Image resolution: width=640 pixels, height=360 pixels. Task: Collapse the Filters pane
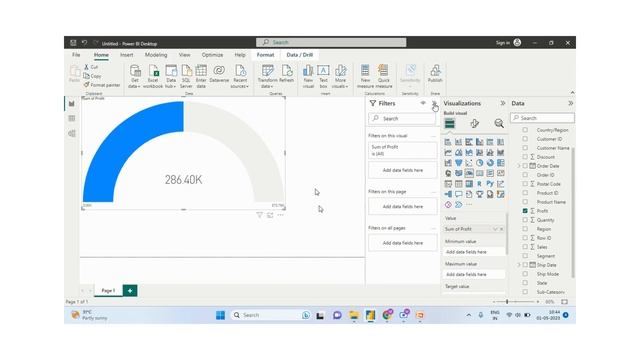coord(434,103)
